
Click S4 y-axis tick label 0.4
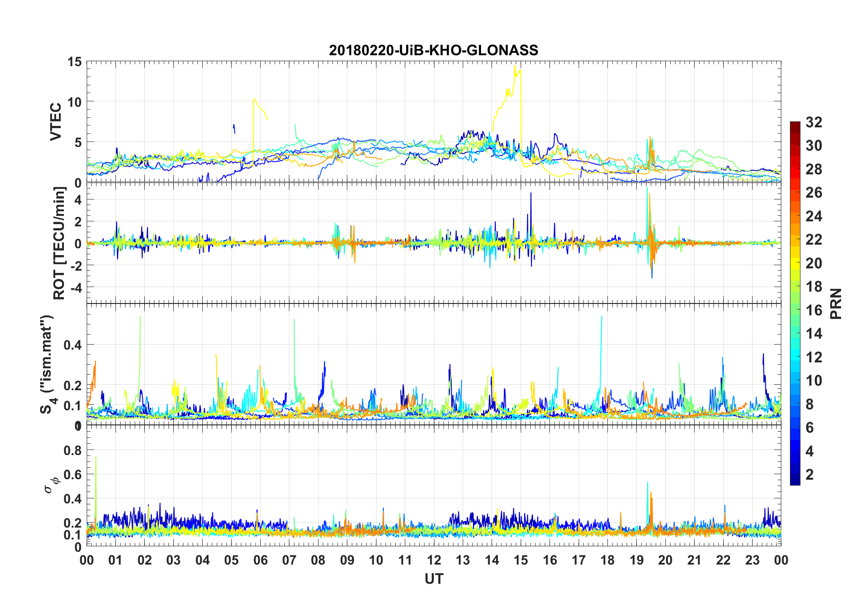[73, 345]
